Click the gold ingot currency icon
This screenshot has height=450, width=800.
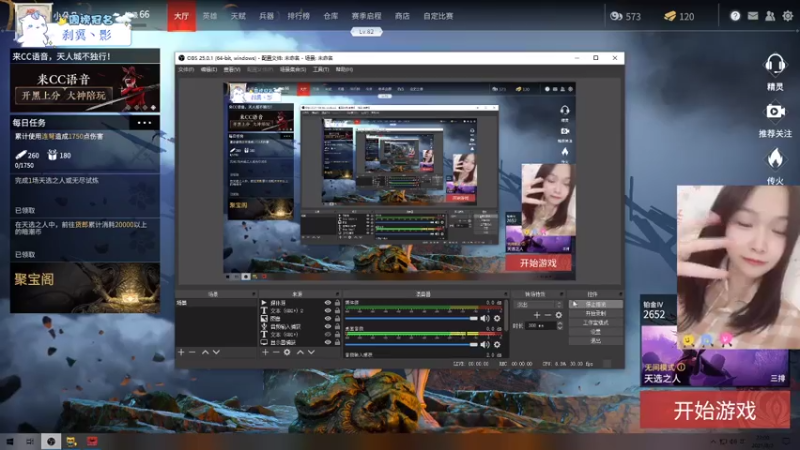pyautogui.click(x=670, y=16)
